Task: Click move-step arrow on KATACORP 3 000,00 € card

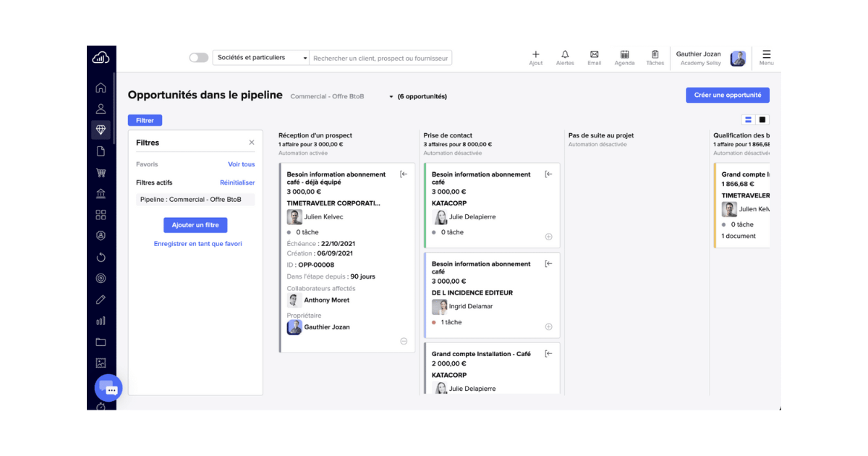Action: click(548, 174)
